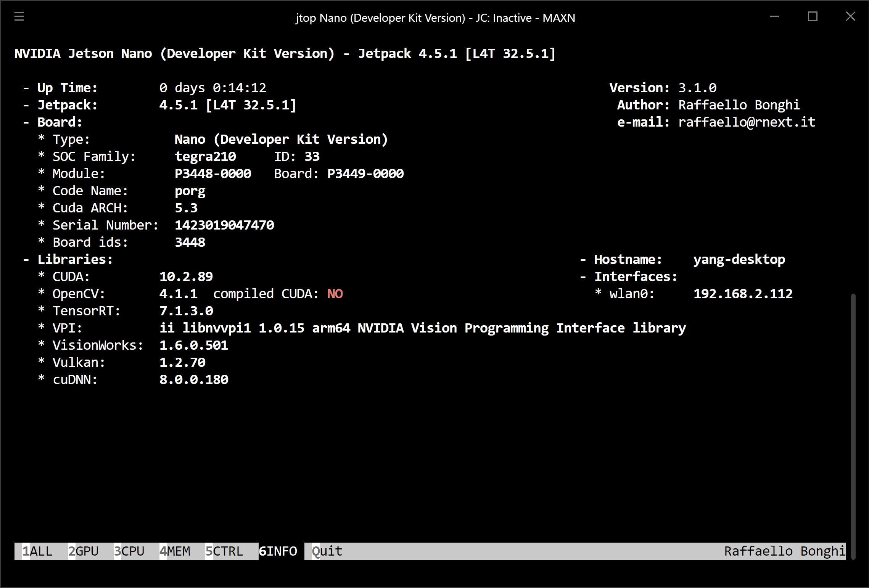Select the 6INFO tab
Screen dimensions: 869x588
pos(278,551)
